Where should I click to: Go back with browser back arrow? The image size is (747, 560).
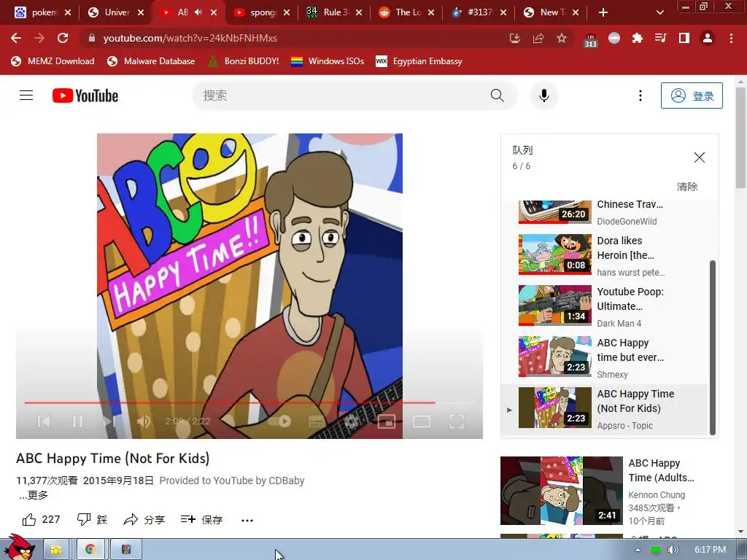coord(16,38)
